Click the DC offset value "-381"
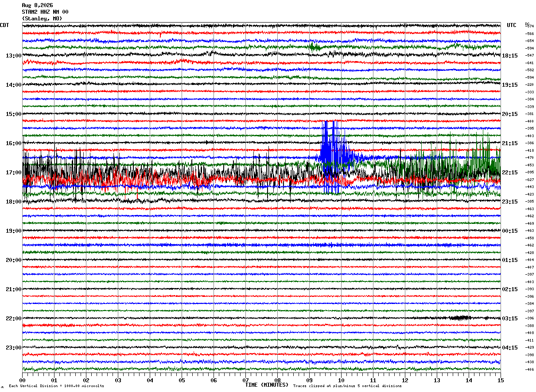The width and height of the screenshot is (536, 392). [529, 114]
